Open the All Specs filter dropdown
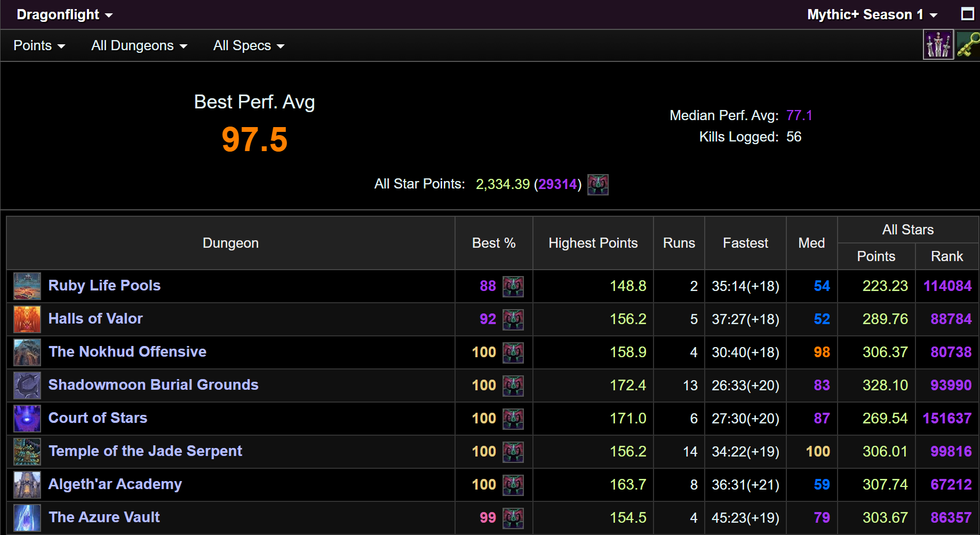 point(249,45)
